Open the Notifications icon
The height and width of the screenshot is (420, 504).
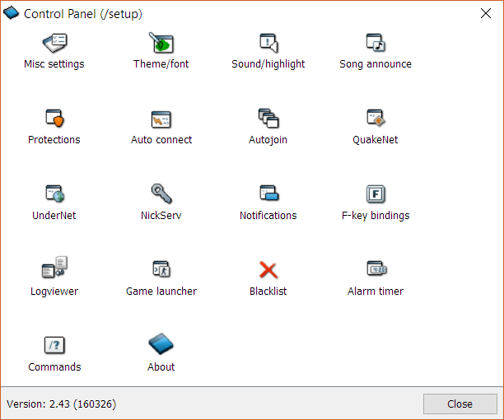pyautogui.click(x=269, y=193)
